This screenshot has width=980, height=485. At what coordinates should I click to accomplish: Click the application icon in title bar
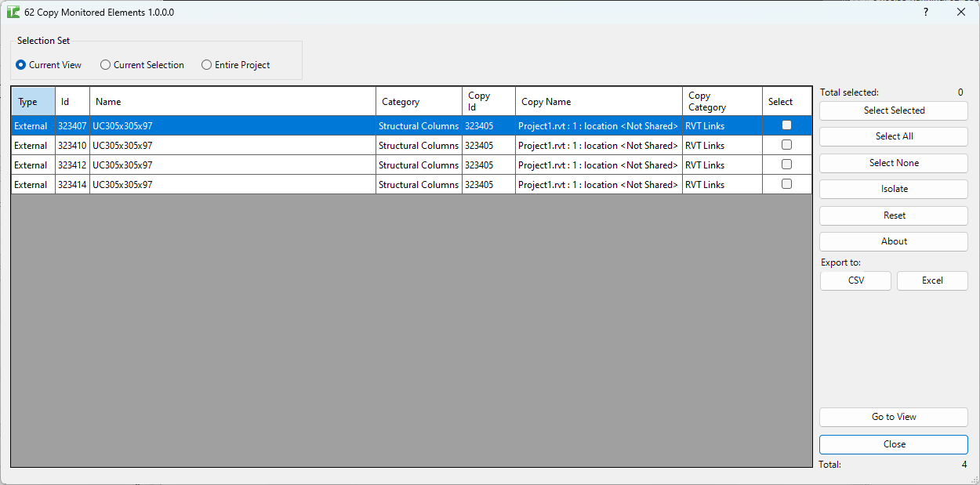click(13, 12)
